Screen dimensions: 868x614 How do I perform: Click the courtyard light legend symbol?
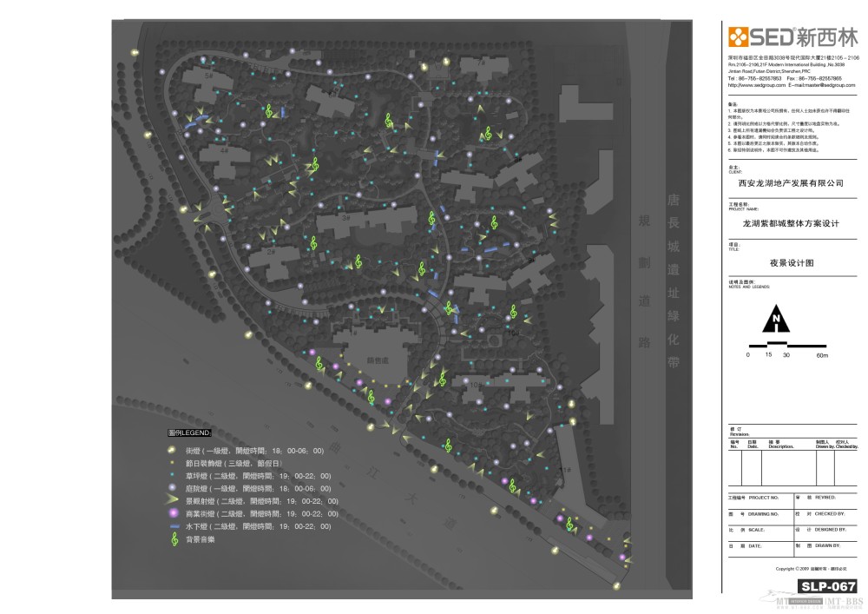pos(173,488)
